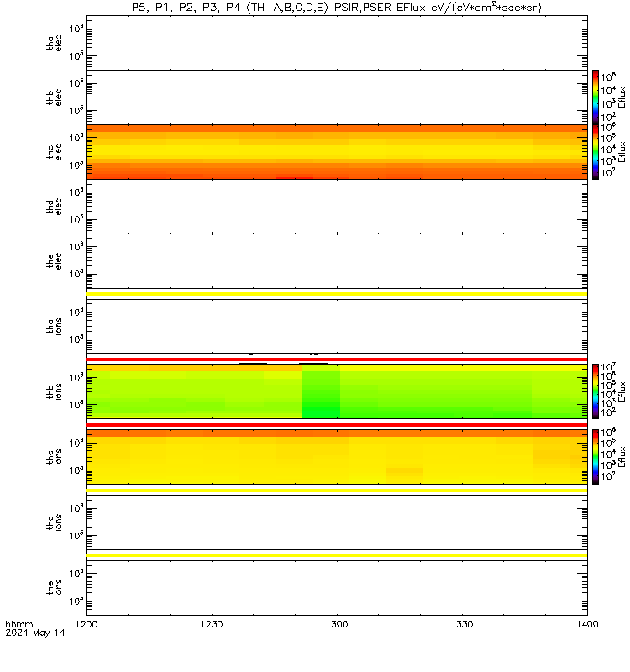Click the yellow status bar above tha ions panel
The height and width of the screenshot is (672, 630).
click(337, 294)
